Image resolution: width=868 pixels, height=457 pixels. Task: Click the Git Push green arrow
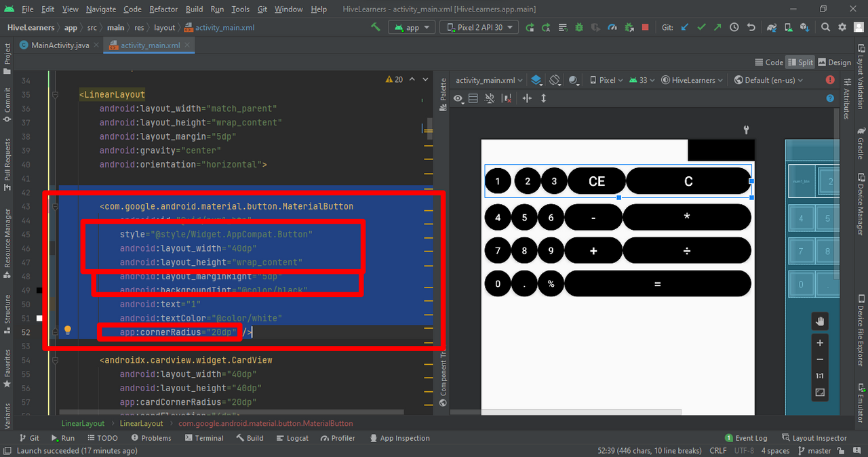tap(717, 28)
